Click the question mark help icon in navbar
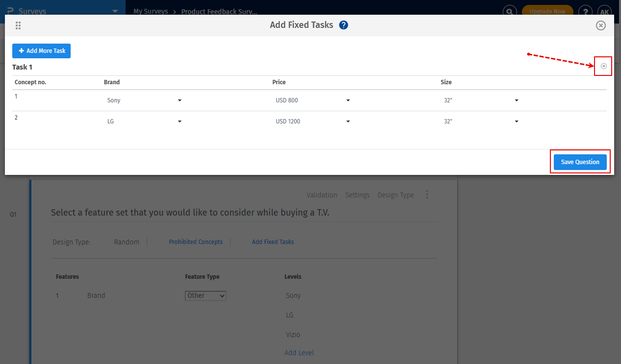 coord(585,11)
